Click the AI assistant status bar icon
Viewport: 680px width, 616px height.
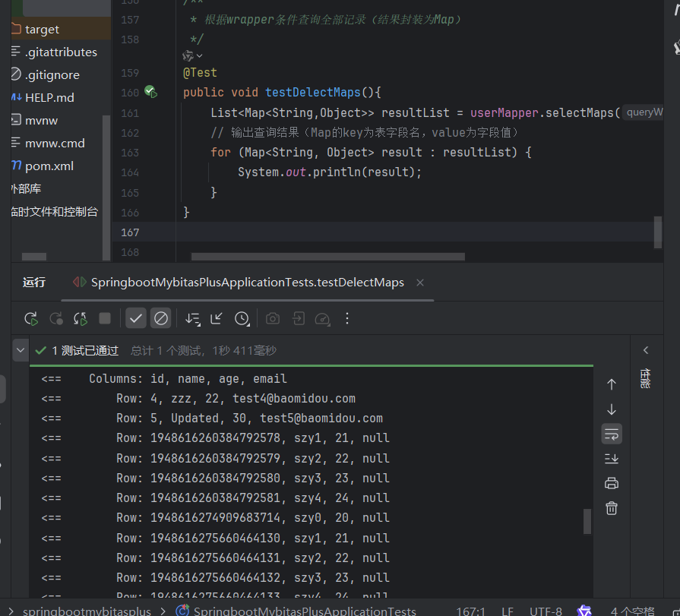click(x=584, y=611)
